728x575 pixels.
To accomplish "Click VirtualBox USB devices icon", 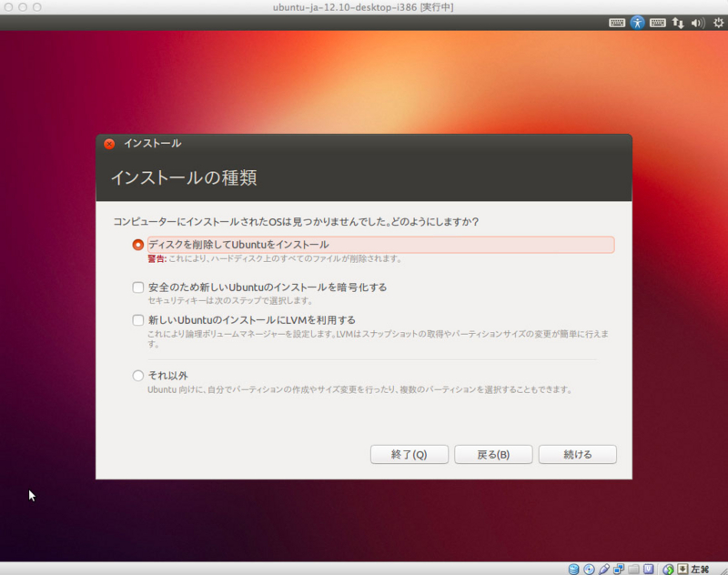I will click(x=604, y=569).
